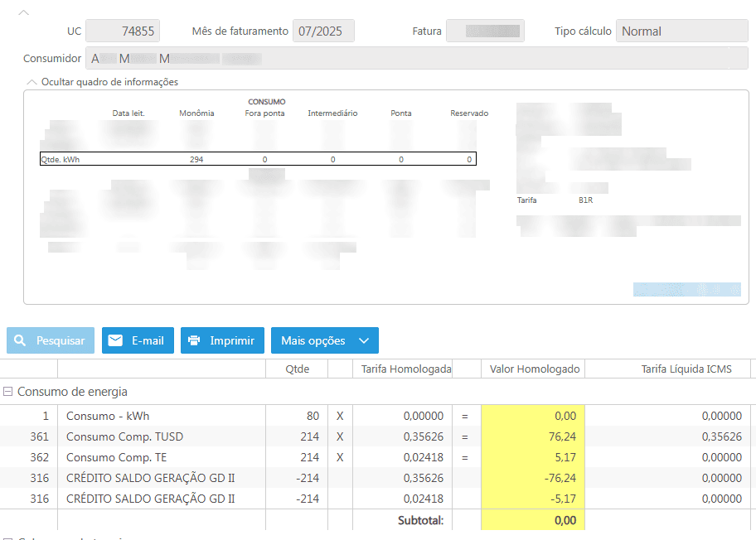Click 'Tarifa Homologada' 0,35626 in 'Consumo Comp. TUSD' row
The width and height of the screenshot is (756, 540).
point(424,436)
